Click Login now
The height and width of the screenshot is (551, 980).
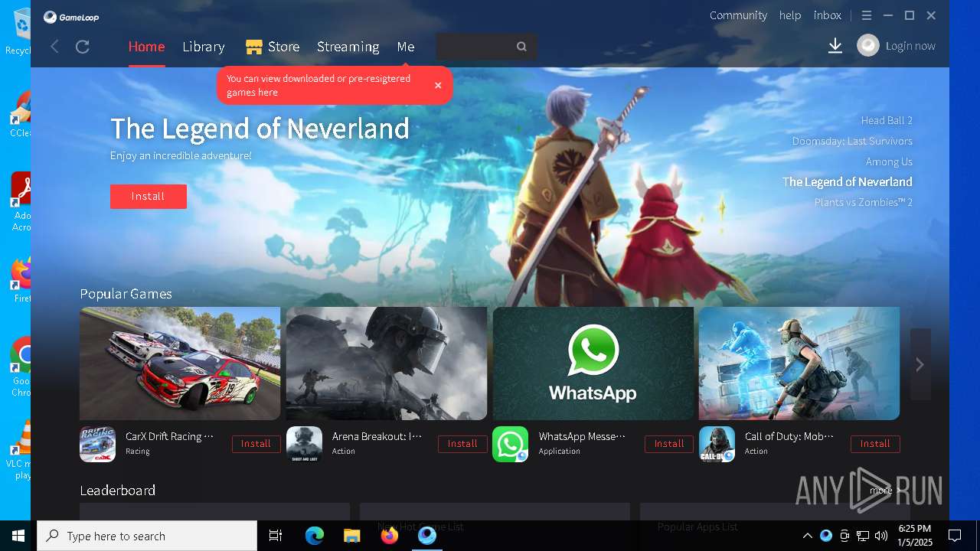[x=910, y=46]
